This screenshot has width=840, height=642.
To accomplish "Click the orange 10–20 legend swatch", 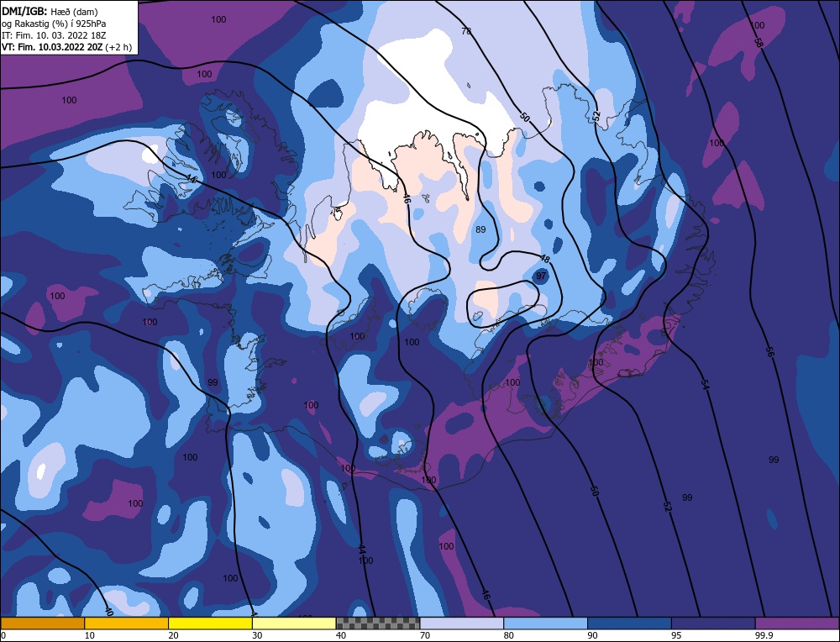I will [127, 624].
